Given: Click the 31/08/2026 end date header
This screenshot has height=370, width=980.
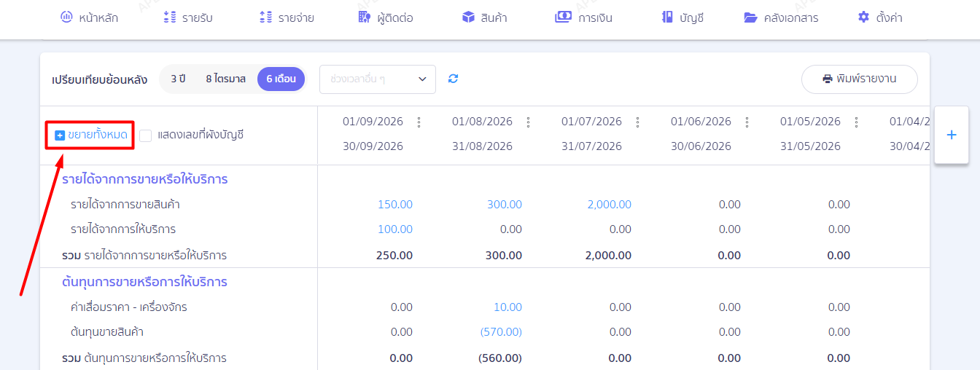Looking at the screenshot, I should point(482,146).
